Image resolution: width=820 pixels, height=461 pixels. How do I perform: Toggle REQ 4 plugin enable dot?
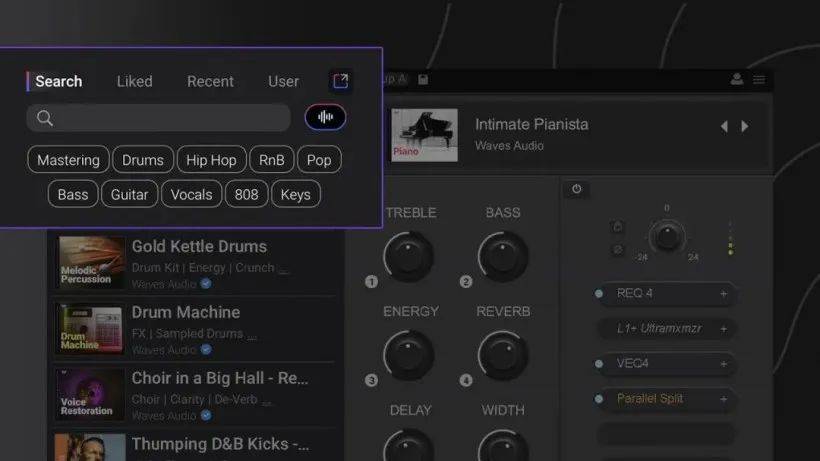[599, 294]
